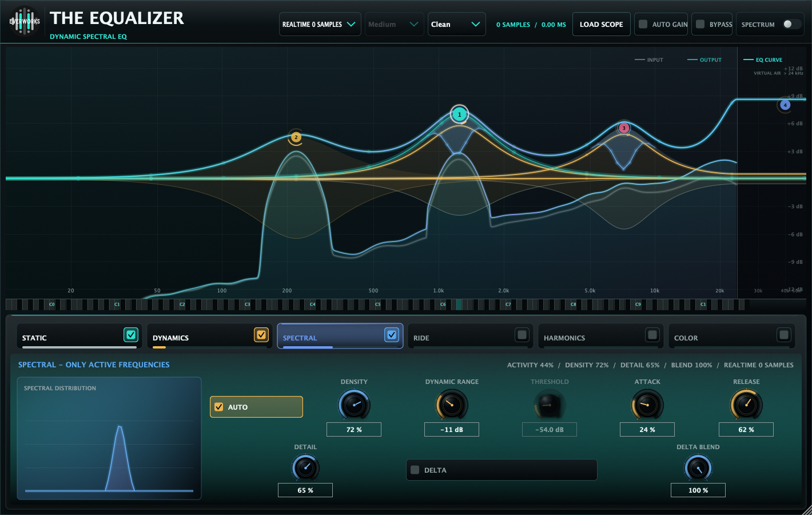
Task: Open the Realtime 0 Samples dropdown
Action: 320,24
